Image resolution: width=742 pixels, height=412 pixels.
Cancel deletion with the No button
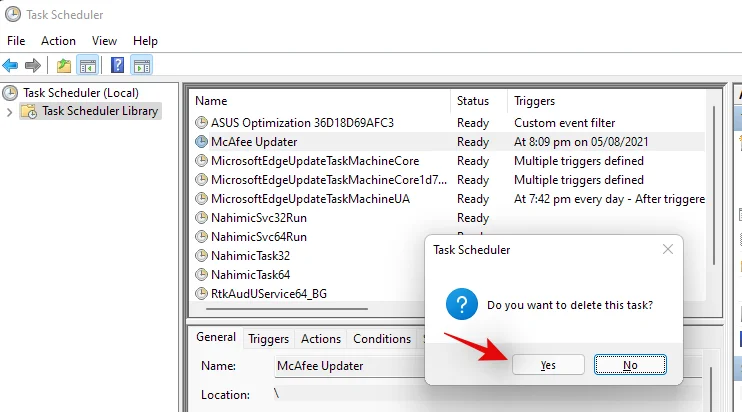point(630,365)
